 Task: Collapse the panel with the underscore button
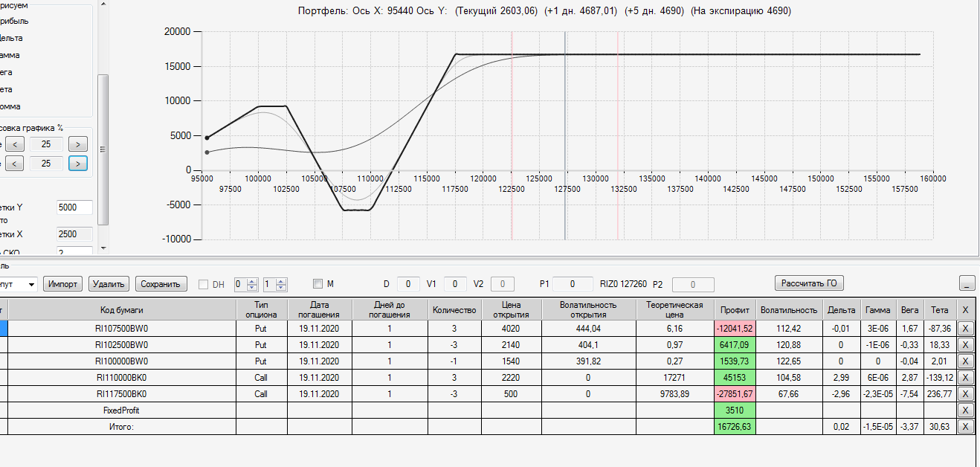967,283
